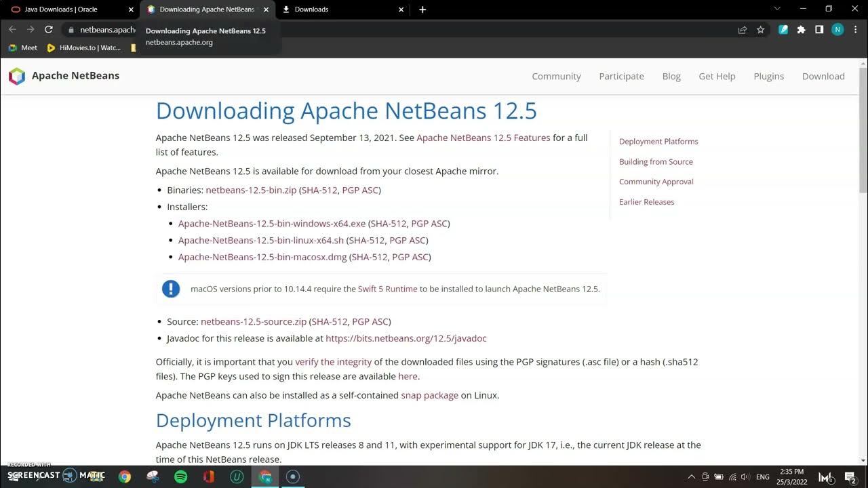This screenshot has height=488, width=868.
Task: Close the Downloading Apache NetBeans tab
Action: tap(266, 9)
